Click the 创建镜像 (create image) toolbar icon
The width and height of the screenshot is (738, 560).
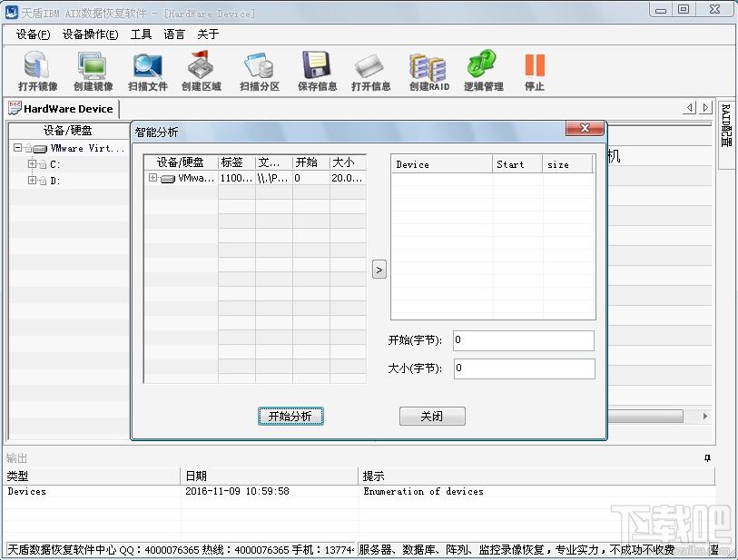pyautogui.click(x=93, y=71)
